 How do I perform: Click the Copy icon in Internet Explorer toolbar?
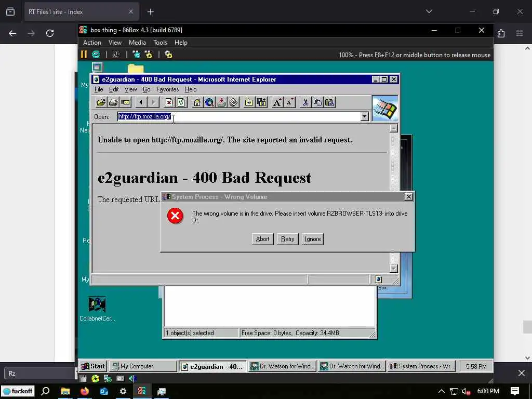pyautogui.click(x=317, y=102)
